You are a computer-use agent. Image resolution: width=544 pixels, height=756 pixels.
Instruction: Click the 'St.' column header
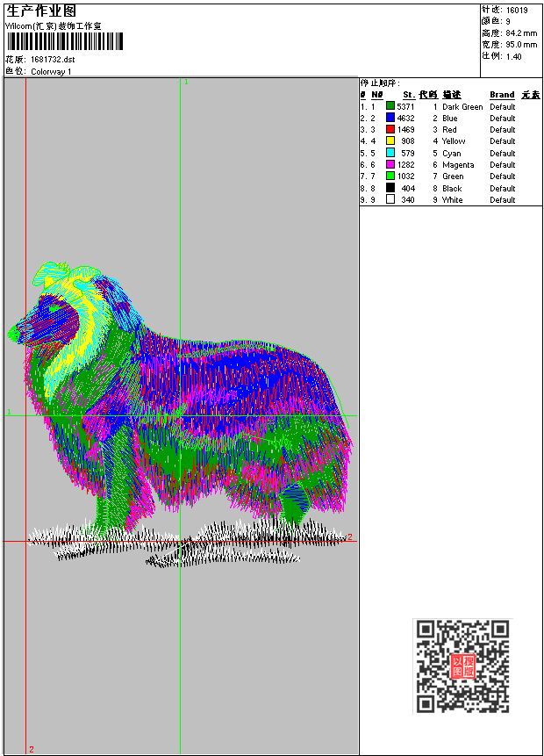pyautogui.click(x=409, y=95)
